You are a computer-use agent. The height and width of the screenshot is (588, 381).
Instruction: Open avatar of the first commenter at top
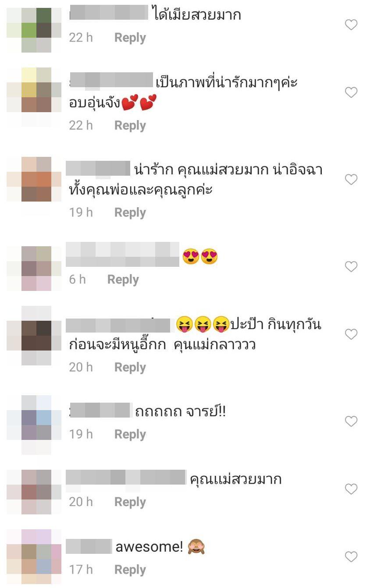(34, 30)
